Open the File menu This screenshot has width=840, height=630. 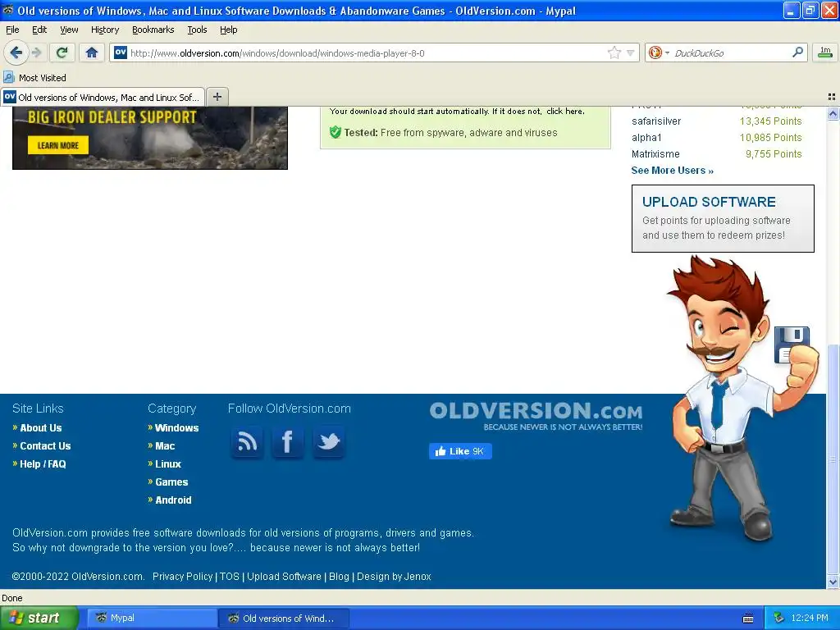pos(12,30)
